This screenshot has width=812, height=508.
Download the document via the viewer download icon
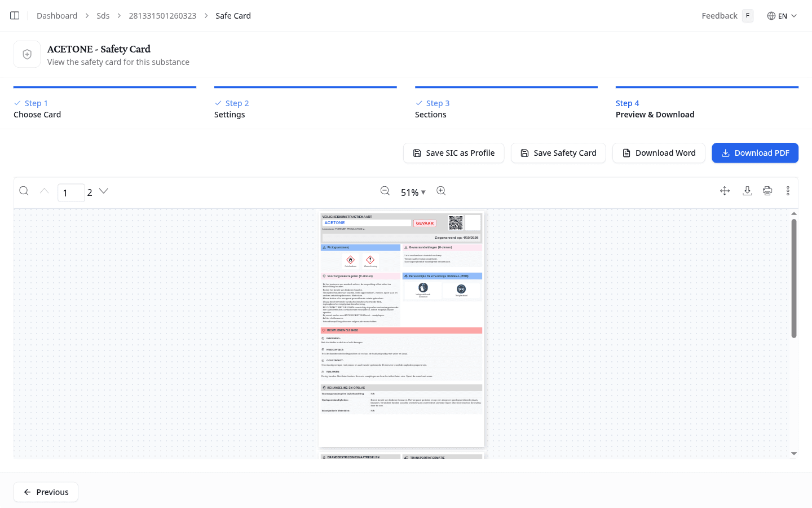(747, 191)
